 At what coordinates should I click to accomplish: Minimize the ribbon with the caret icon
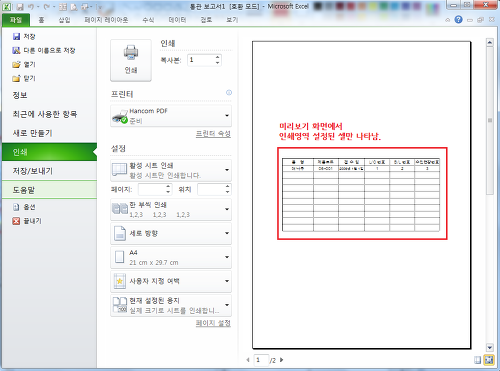click(448, 20)
